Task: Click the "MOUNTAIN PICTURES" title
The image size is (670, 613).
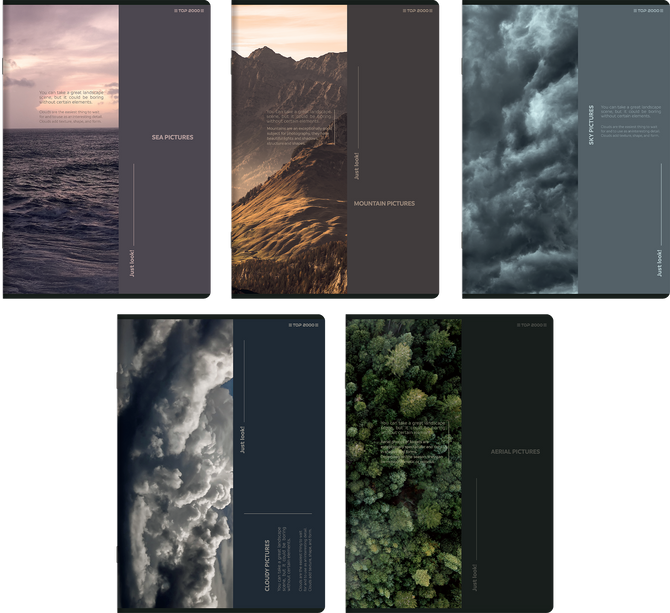Action: coord(384,203)
